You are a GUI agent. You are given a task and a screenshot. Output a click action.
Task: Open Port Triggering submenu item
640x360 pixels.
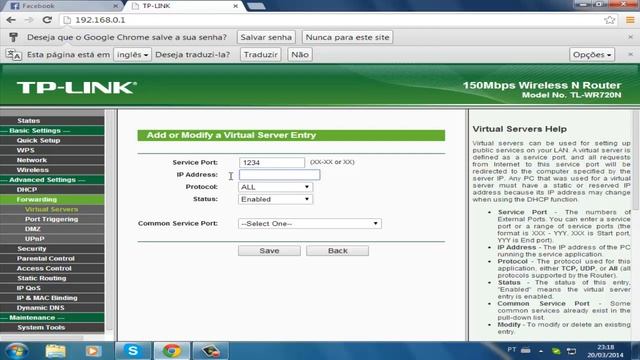pos(52,219)
